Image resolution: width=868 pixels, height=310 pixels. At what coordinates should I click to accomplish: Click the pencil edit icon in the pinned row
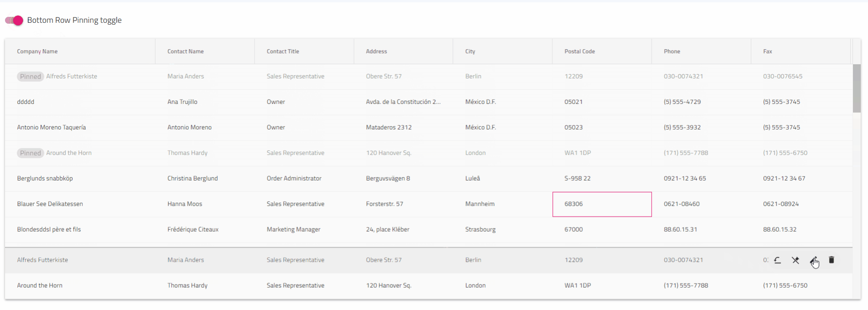(813, 260)
